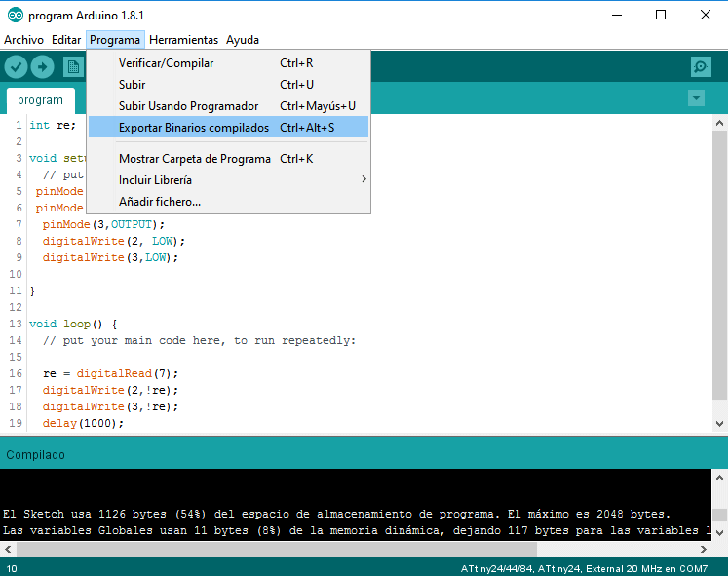
Task: Open the Herramientas menu
Action: pos(183,40)
